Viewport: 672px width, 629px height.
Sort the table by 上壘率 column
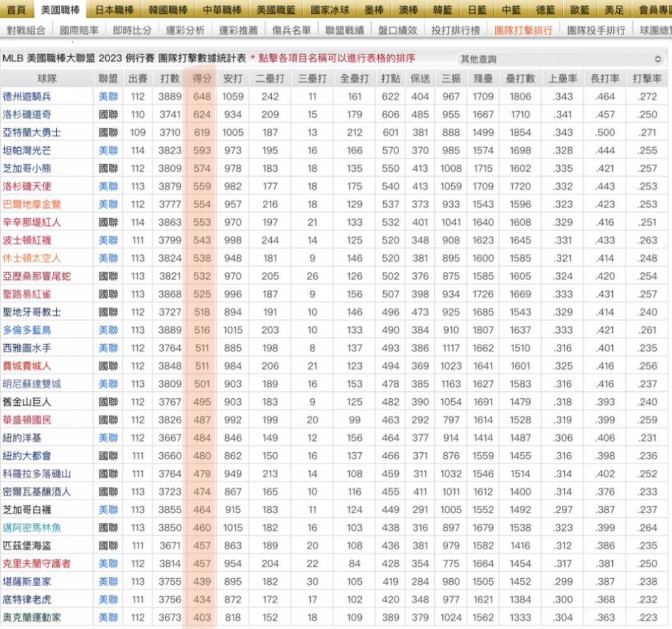(x=563, y=79)
